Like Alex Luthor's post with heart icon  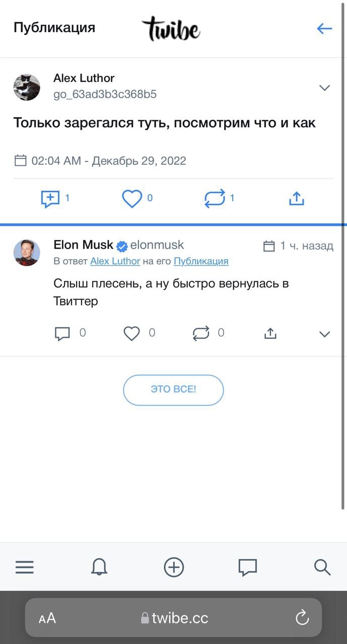(132, 199)
